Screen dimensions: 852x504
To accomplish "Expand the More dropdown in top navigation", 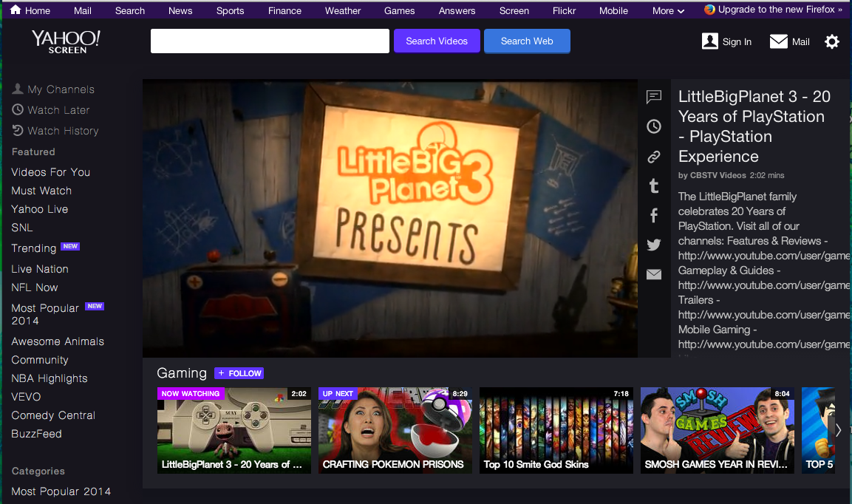I will (x=668, y=11).
